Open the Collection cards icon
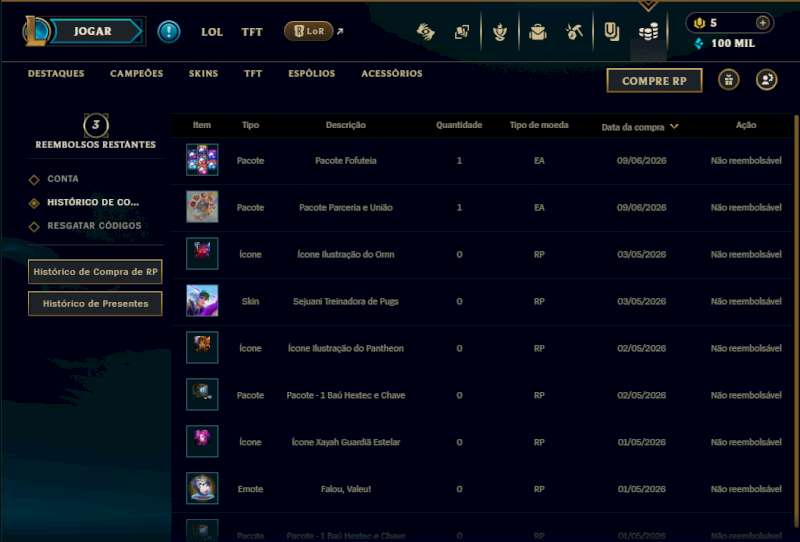This screenshot has width=800, height=542. (x=462, y=32)
